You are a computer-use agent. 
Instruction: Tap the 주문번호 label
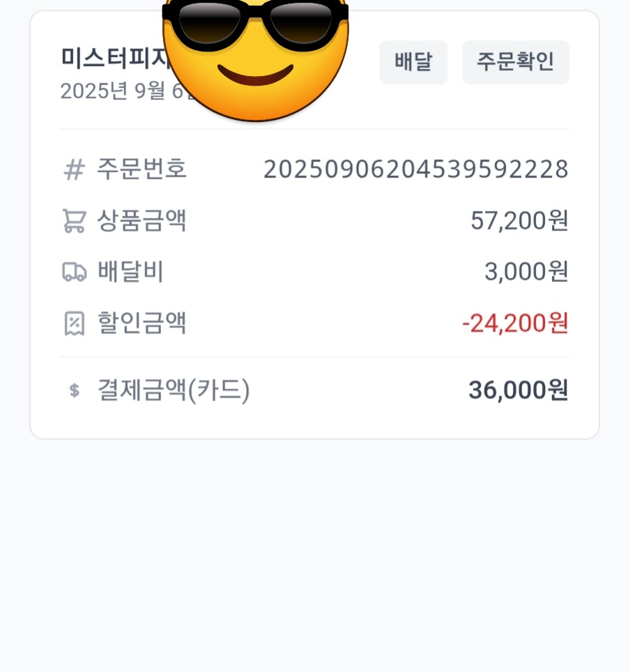[141, 169]
